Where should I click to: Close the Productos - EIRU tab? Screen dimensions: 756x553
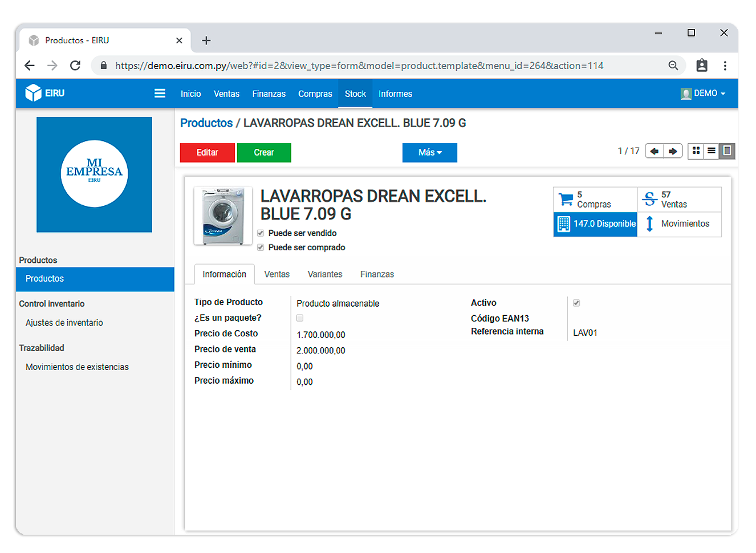[x=179, y=40]
